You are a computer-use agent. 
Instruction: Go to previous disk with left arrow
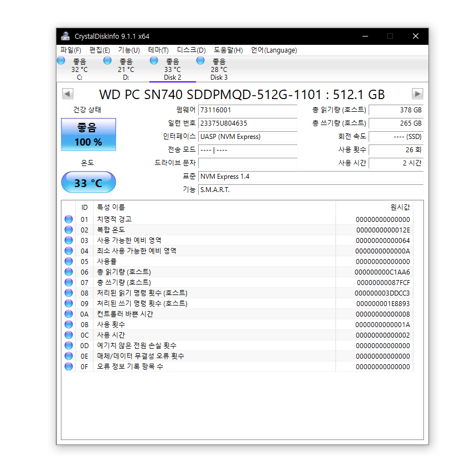(68, 94)
